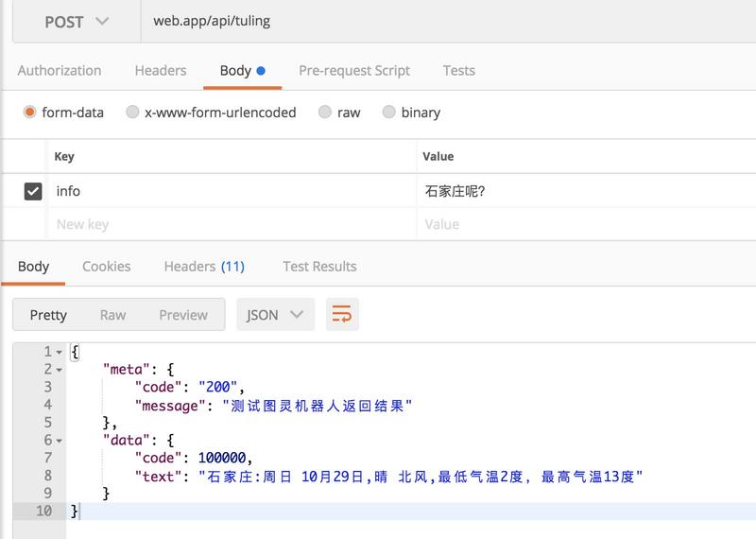Click the data code value 100000

pos(222,458)
